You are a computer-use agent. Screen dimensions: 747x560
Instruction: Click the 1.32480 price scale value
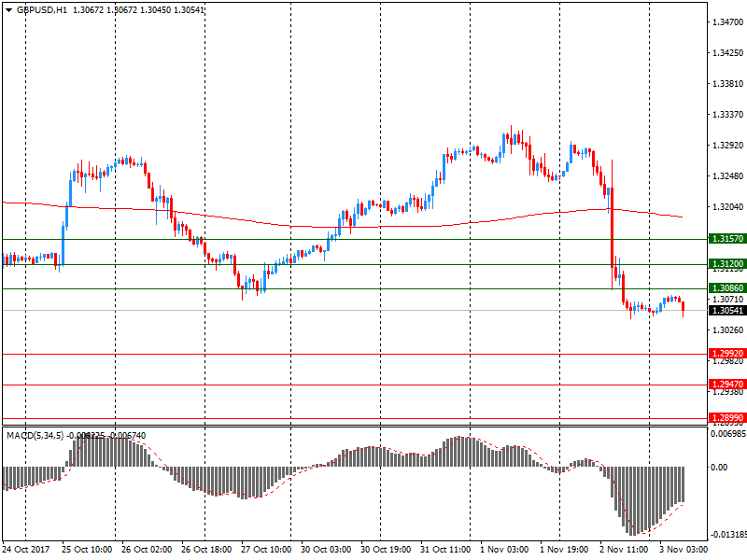(x=727, y=176)
